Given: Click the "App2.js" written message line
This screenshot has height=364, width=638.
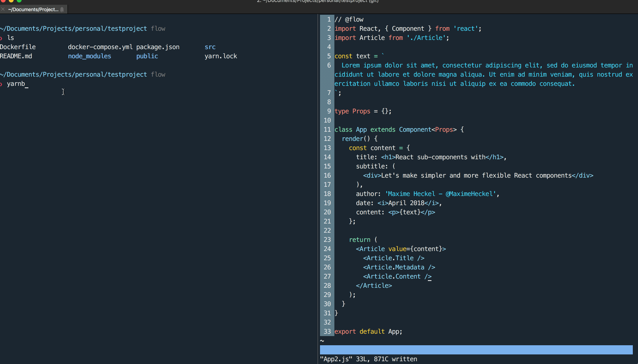Looking at the screenshot, I should (x=368, y=359).
